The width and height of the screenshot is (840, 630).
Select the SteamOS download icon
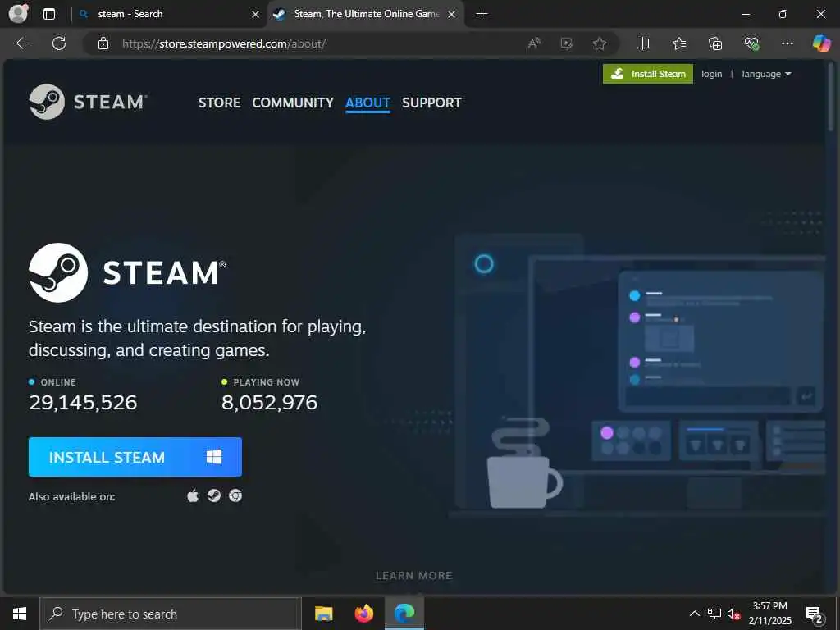click(x=214, y=496)
